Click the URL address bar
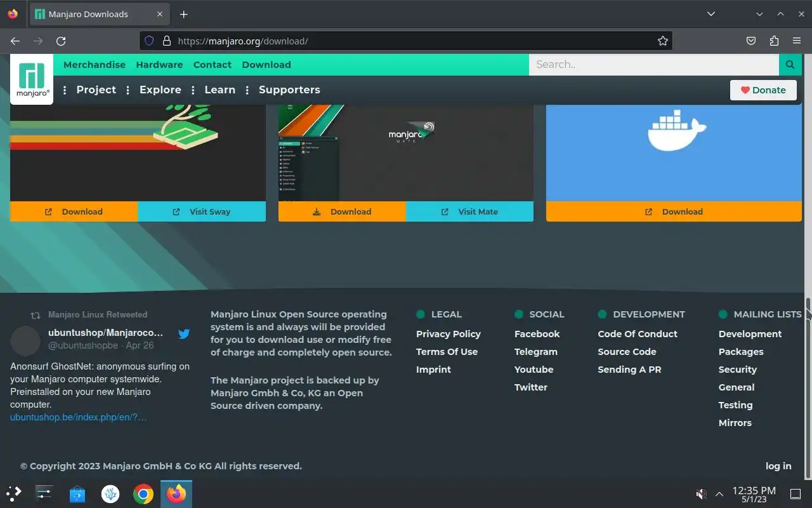812x508 pixels. click(x=406, y=41)
